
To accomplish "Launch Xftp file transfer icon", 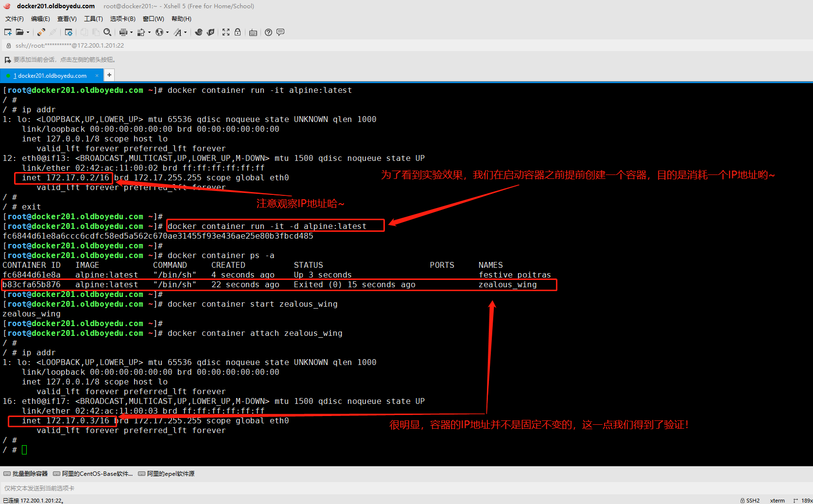I will point(210,32).
